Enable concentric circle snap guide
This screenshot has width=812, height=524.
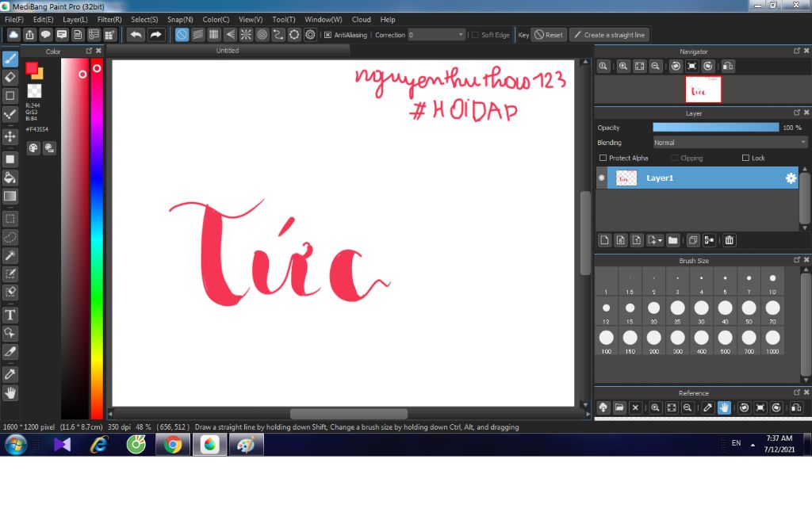coord(262,35)
